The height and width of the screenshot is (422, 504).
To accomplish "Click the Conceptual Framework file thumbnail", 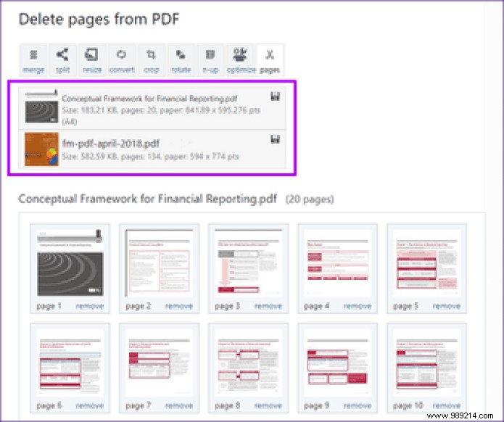I will 42,107.
